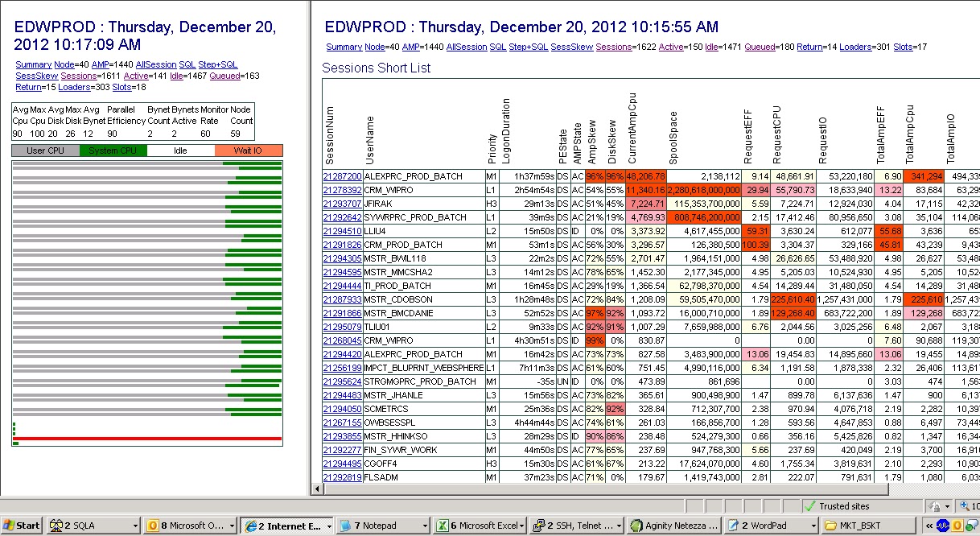Open session 21292642 for SYWRPRC_PROD_BATCH
The width and height of the screenshot is (980, 536).
(x=342, y=216)
